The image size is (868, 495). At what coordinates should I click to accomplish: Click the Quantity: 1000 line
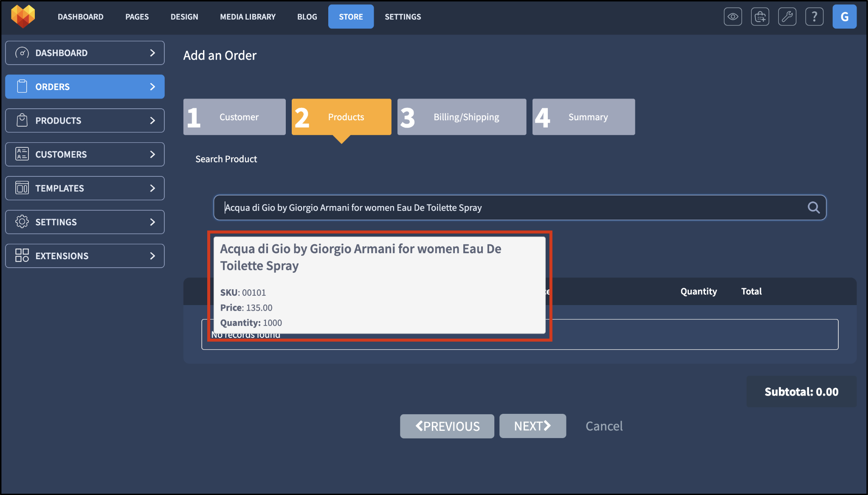point(251,322)
